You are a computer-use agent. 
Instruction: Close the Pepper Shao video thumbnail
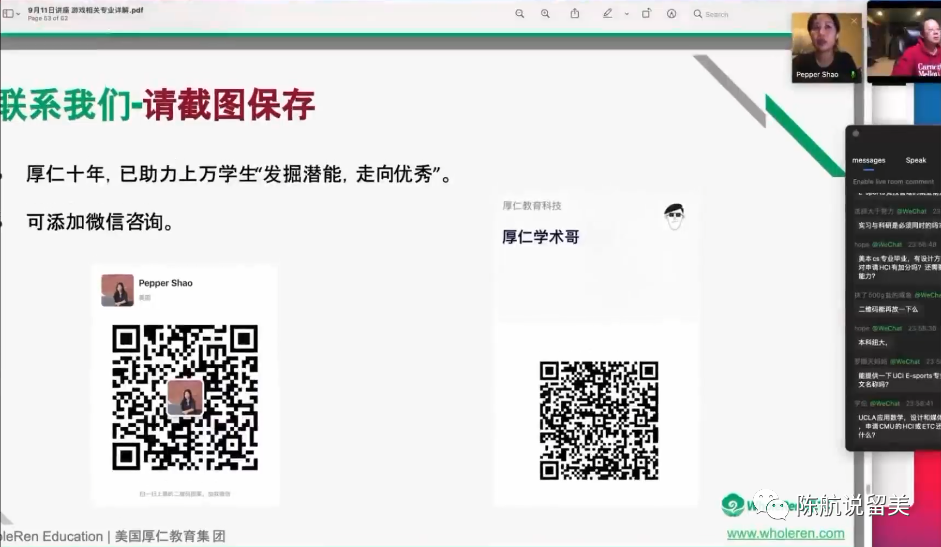853,21
